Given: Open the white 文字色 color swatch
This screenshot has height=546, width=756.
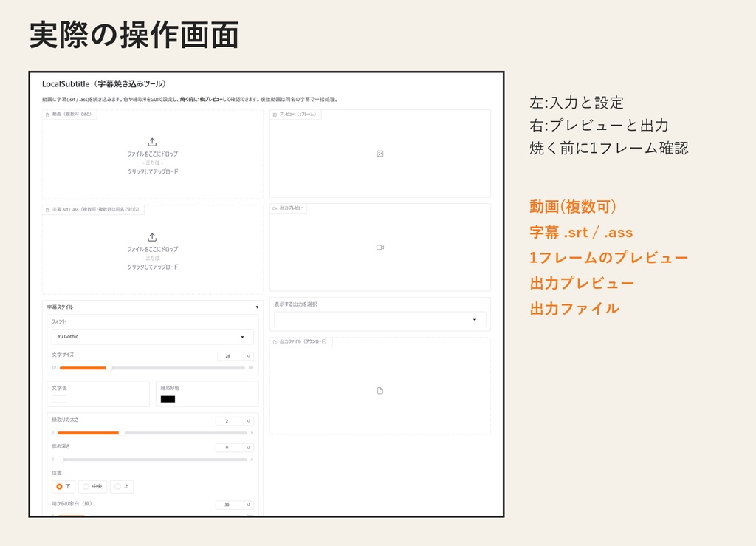Looking at the screenshot, I should (59, 399).
